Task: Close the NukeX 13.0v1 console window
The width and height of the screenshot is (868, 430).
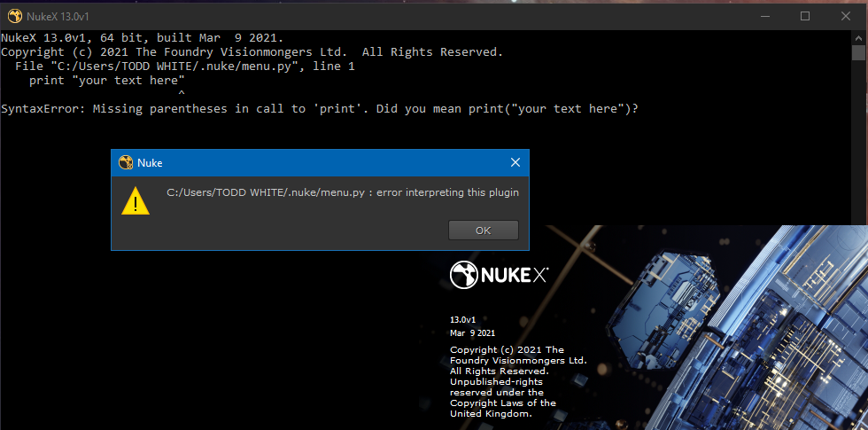Action: pos(846,17)
